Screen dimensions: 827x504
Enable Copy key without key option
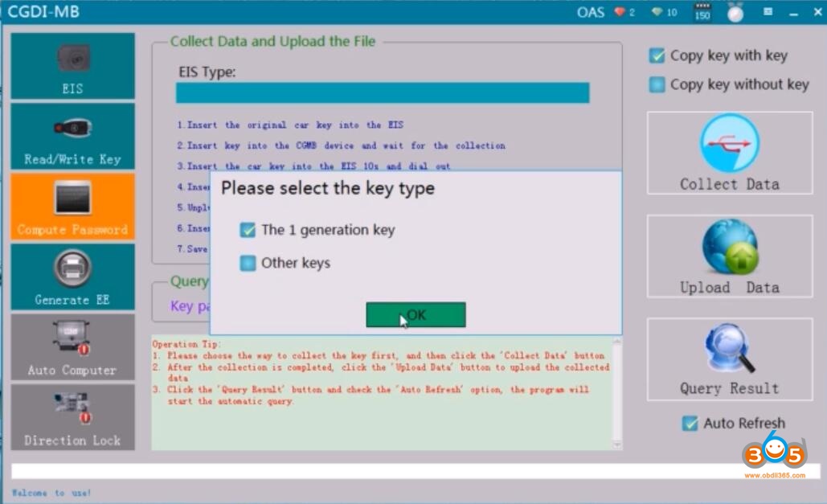coord(657,84)
